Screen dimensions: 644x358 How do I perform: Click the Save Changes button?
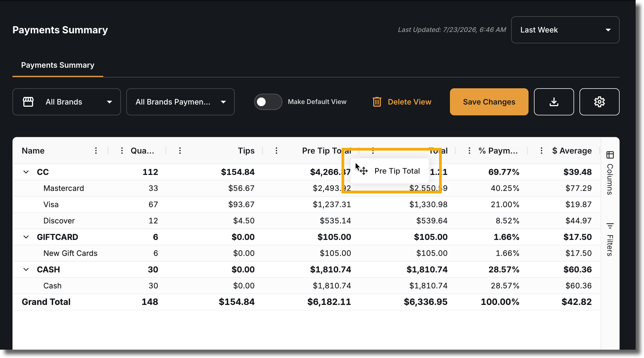point(489,102)
